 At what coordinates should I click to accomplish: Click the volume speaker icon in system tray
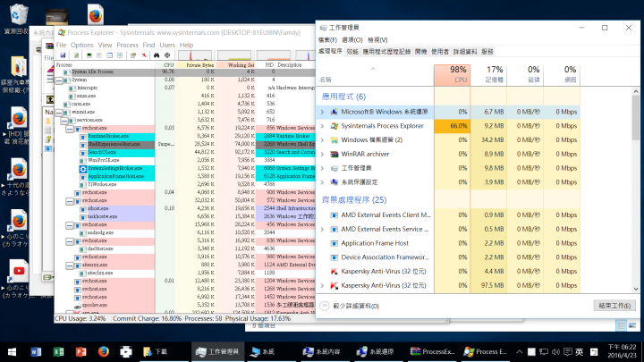555,352
